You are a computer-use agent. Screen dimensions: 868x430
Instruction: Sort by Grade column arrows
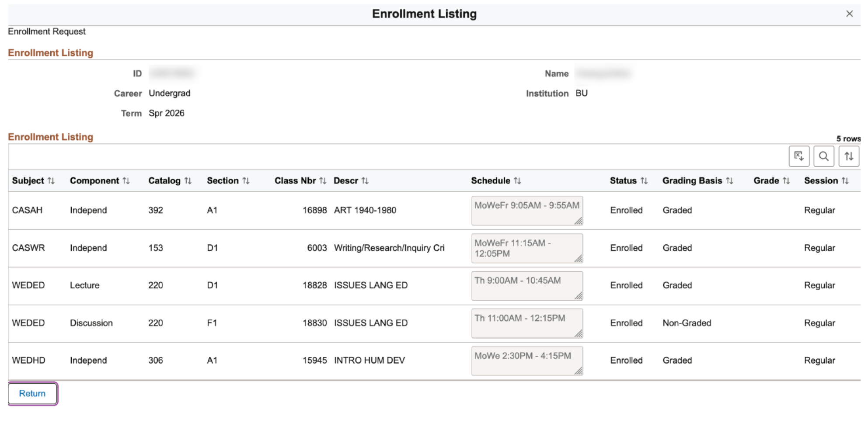pyautogui.click(x=786, y=181)
